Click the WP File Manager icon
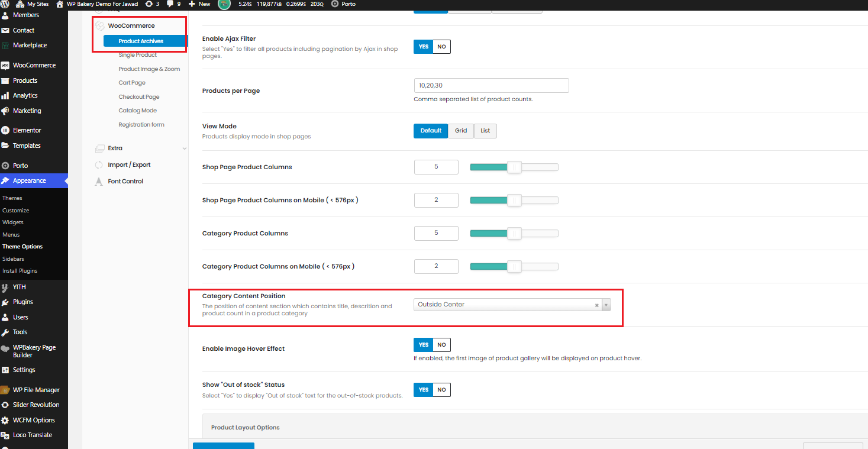This screenshot has height=449, width=868. [5, 390]
